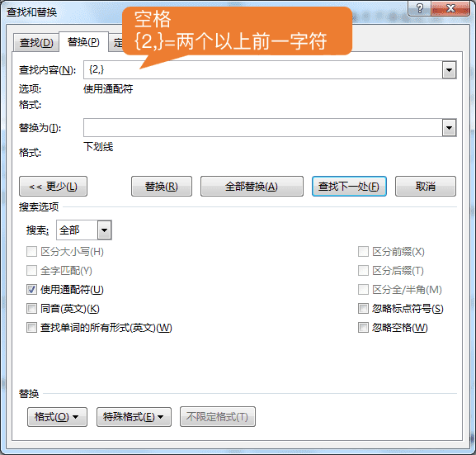Image resolution: width=476 pixels, height=455 pixels.
Task: Click the 下划线 format text
Action: coord(98,147)
